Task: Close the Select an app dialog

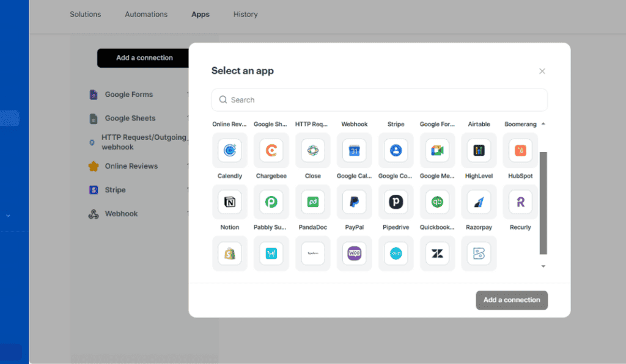Action: coord(542,71)
